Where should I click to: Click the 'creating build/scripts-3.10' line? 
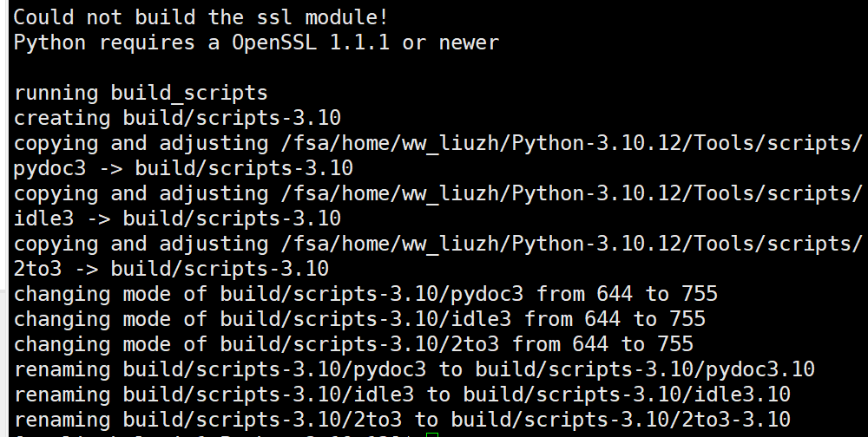point(177,118)
